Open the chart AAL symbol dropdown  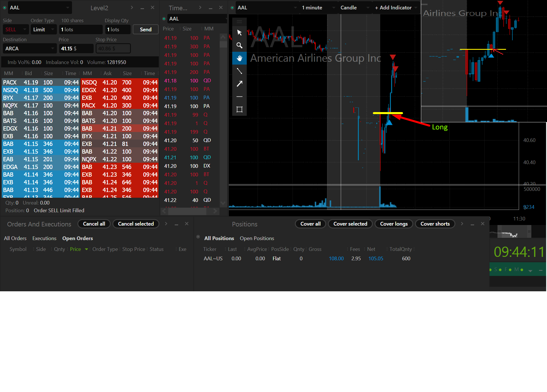coord(267,8)
